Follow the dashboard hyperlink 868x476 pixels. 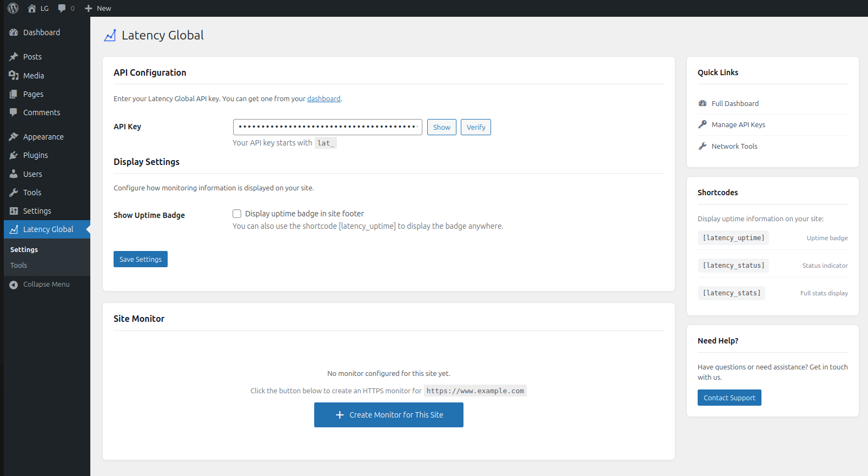(324, 99)
